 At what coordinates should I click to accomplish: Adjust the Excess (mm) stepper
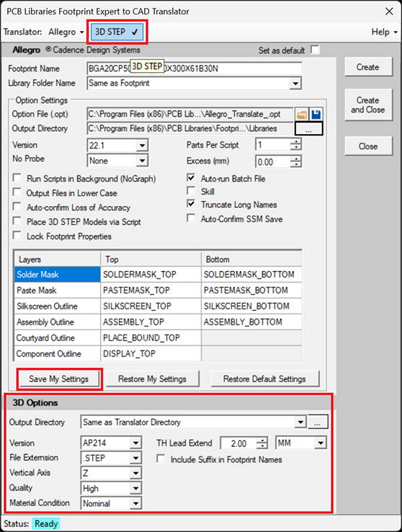coord(296,161)
